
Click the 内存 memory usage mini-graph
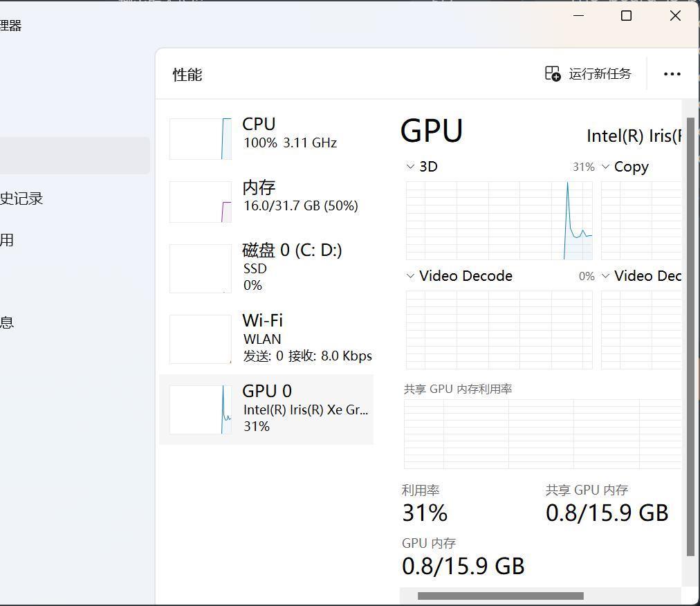200,202
